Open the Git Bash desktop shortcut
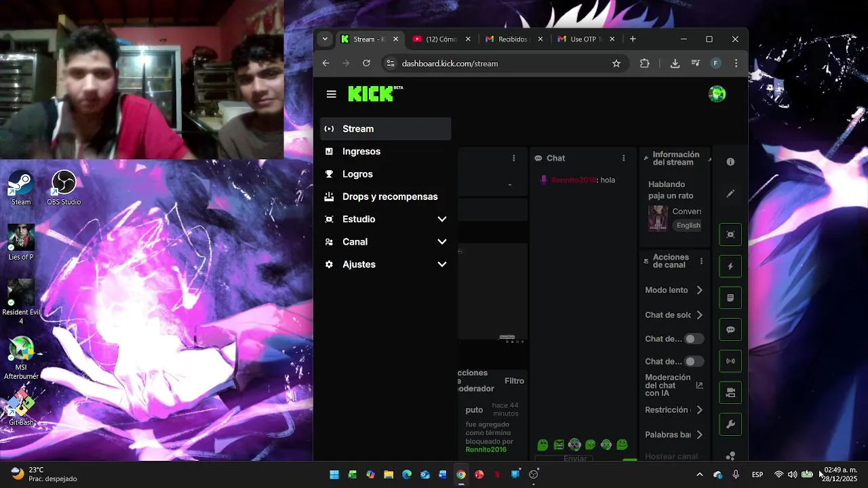Viewport: 868px width, 488px height. click(x=21, y=408)
